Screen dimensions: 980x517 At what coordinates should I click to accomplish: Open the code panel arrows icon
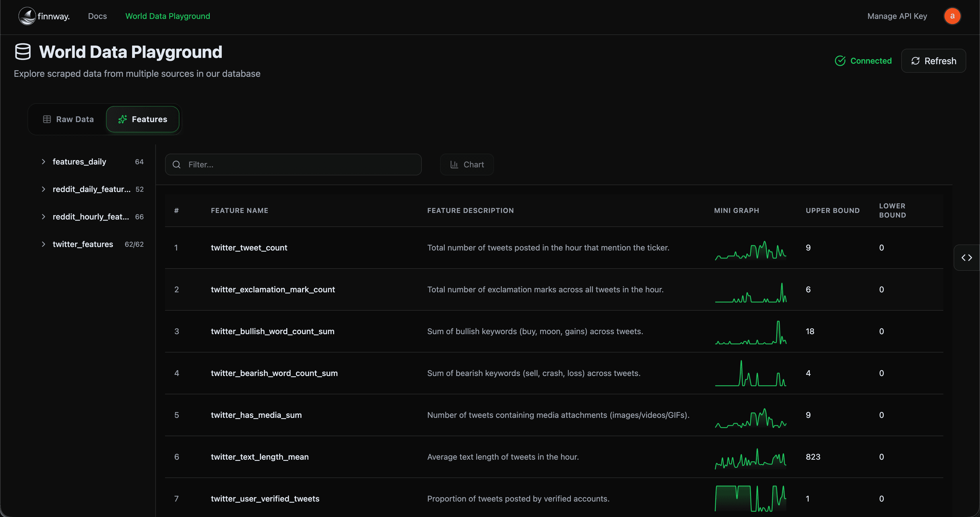[x=966, y=258]
